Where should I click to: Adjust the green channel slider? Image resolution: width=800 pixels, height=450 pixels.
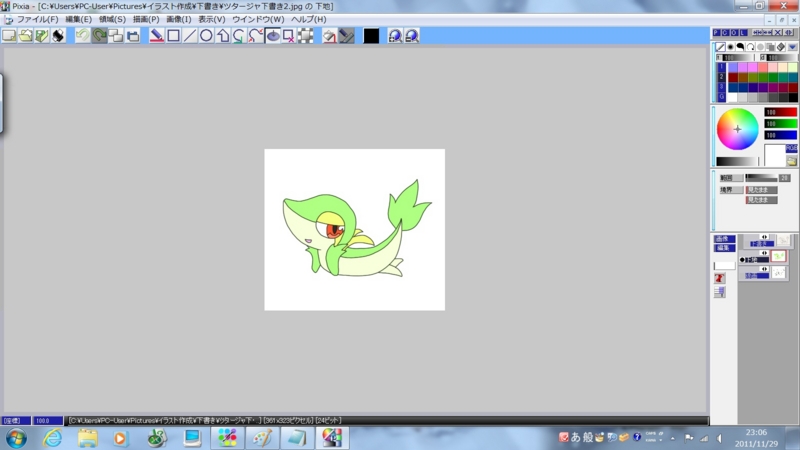(780, 123)
